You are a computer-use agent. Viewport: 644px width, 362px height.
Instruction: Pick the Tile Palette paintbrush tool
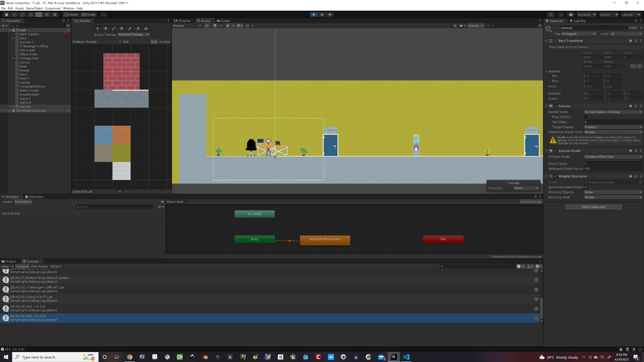pyautogui.click(x=114, y=29)
